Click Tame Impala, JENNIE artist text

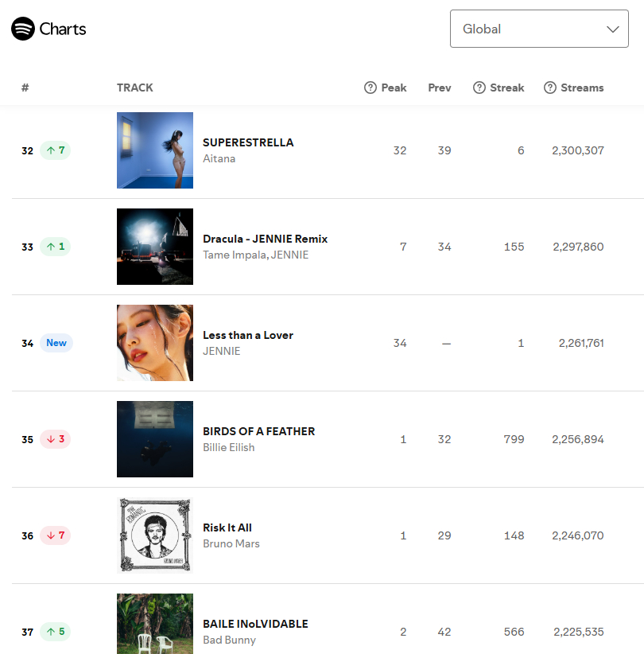[255, 255]
